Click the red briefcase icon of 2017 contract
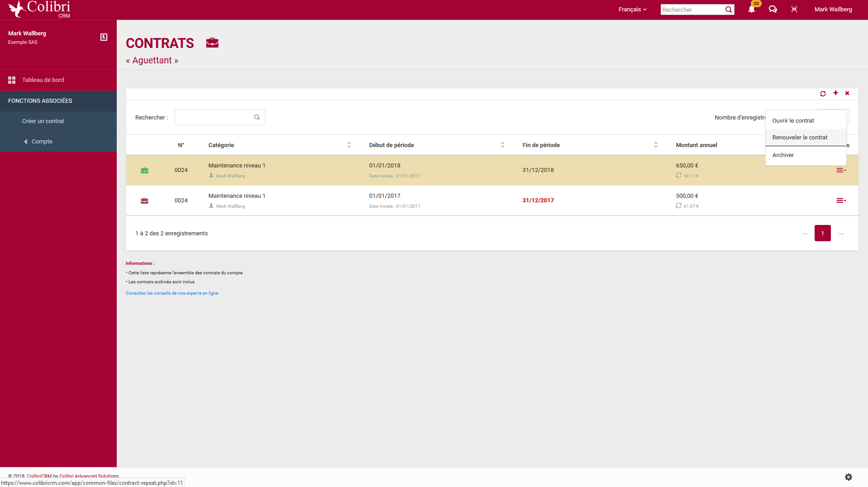 tap(144, 201)
